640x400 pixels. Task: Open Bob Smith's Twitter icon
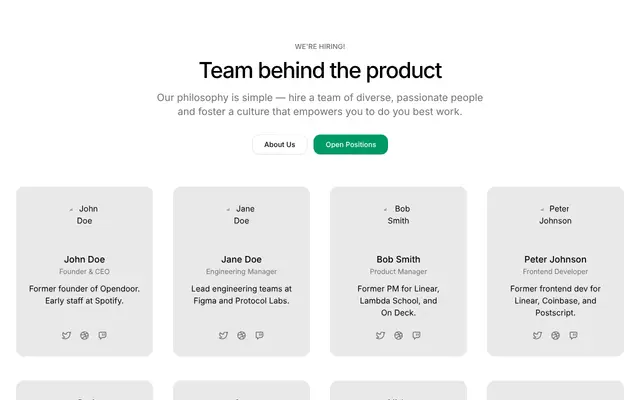click(380, 336)
